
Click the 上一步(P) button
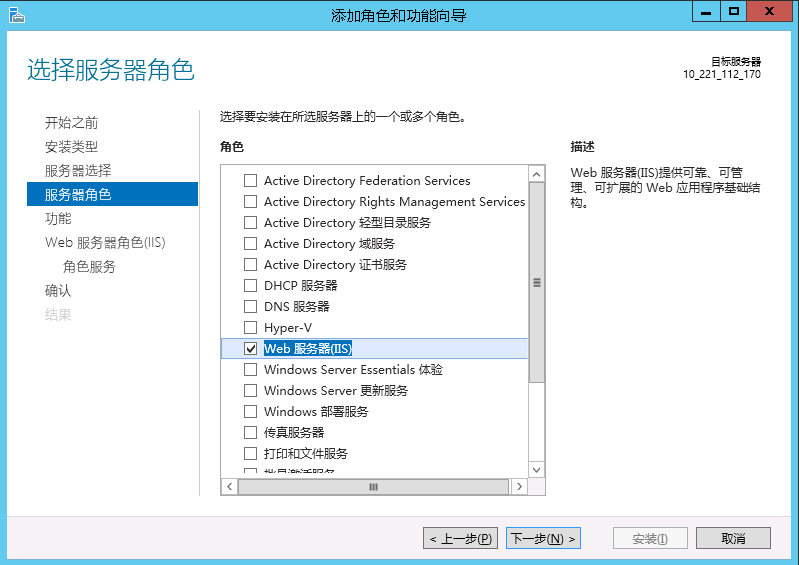tap(461, 539)
